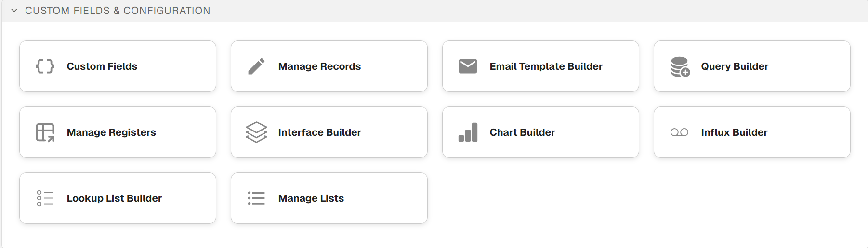Click the pencil icon for Manage Records
This screenshot has height=248, width=868.
[x=256, y=66]
